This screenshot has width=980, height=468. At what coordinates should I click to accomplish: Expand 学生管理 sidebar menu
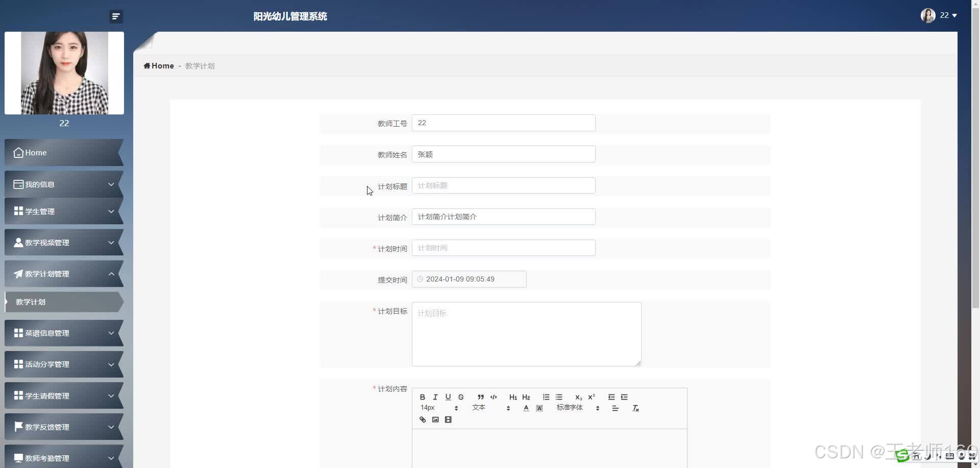(64, 212)
